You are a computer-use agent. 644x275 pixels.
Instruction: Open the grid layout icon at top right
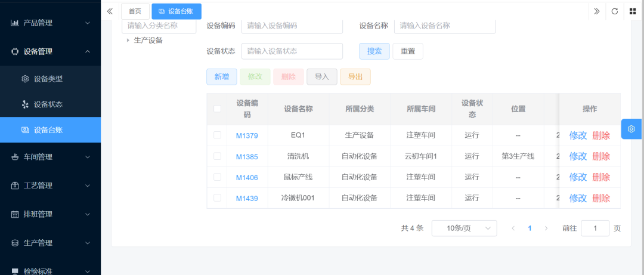click(x=633, y=11)
